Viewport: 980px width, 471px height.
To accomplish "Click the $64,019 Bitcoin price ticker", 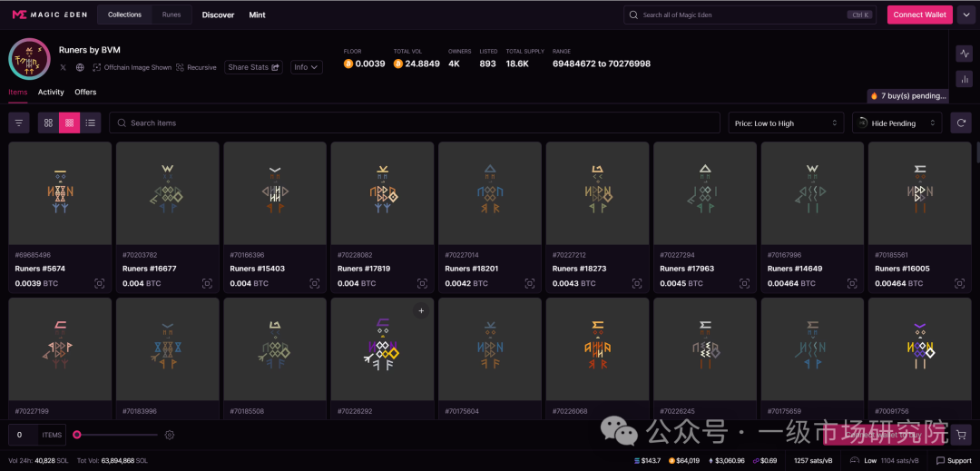I will (x=684, y=461).
